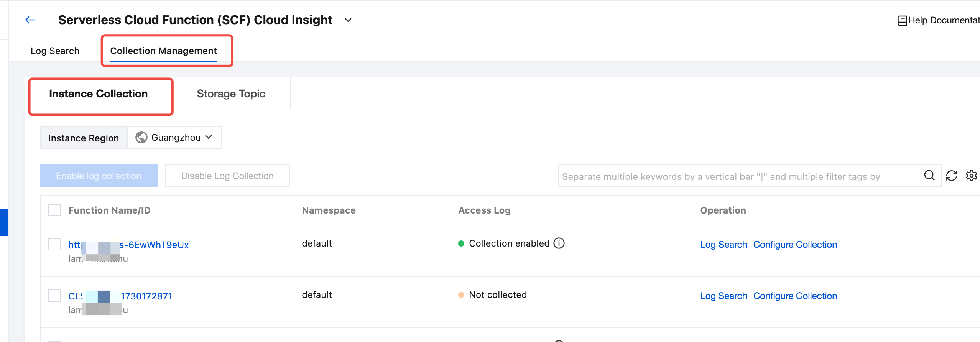This screenshot has height=342, width=980.
Task: Click info icon beside Collection enabled
Action: (x=559, y=243)
